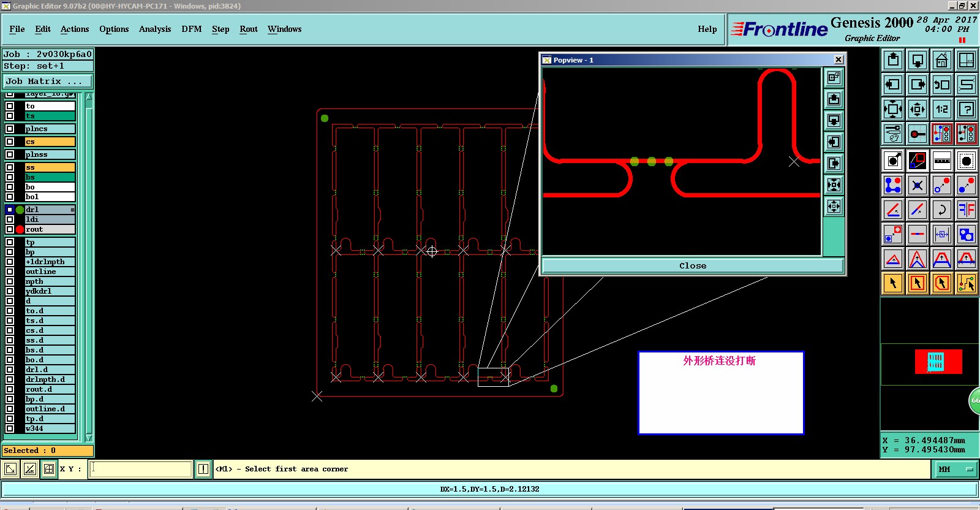Viewport: 980px width, 510px height.
Task: Click the green color dot of drl layer
Action: coord(20,210)
